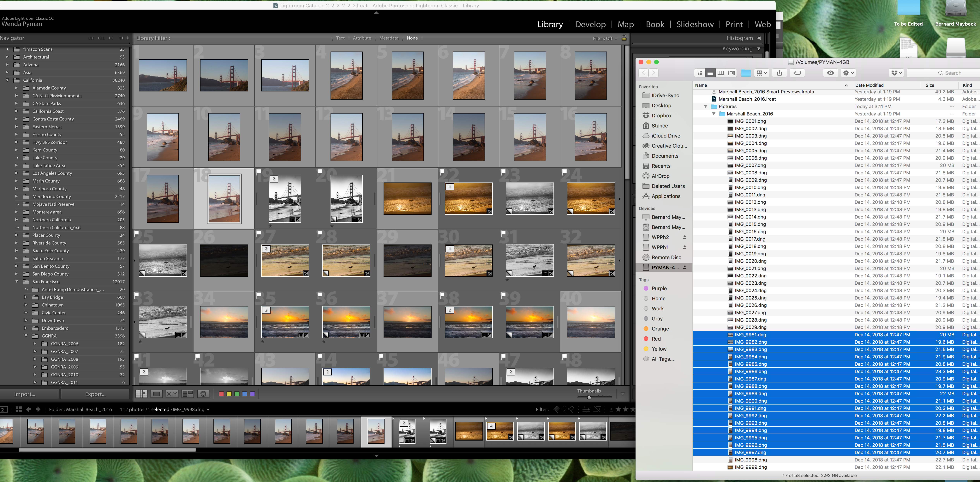
Task: Collapse the California folder
Action: click(7, 80)
